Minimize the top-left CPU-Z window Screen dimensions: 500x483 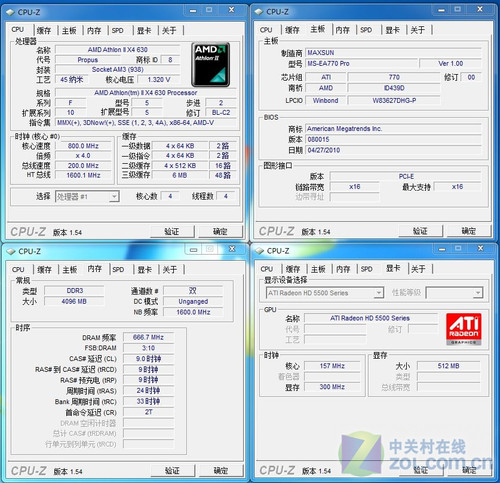pyautogui.click(x=193, y=10)
